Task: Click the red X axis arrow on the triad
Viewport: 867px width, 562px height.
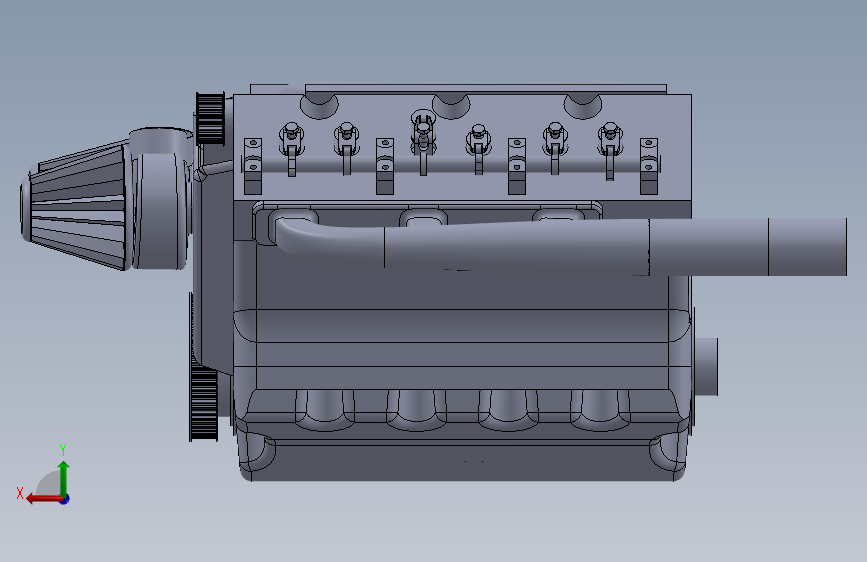Action: [x=44, y=499]
